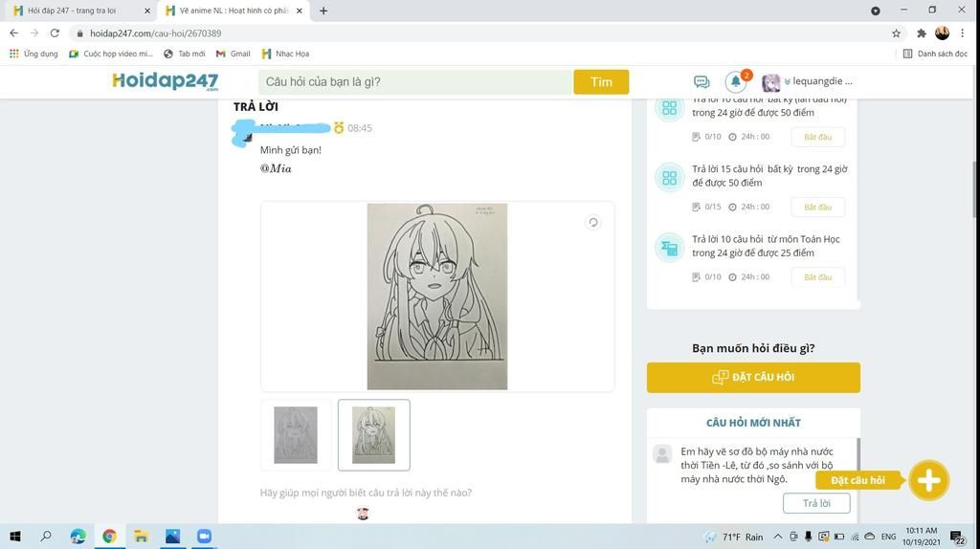Open the Gmail bookmark
Screen dimensions: 980x549
(x=234, y=54)
